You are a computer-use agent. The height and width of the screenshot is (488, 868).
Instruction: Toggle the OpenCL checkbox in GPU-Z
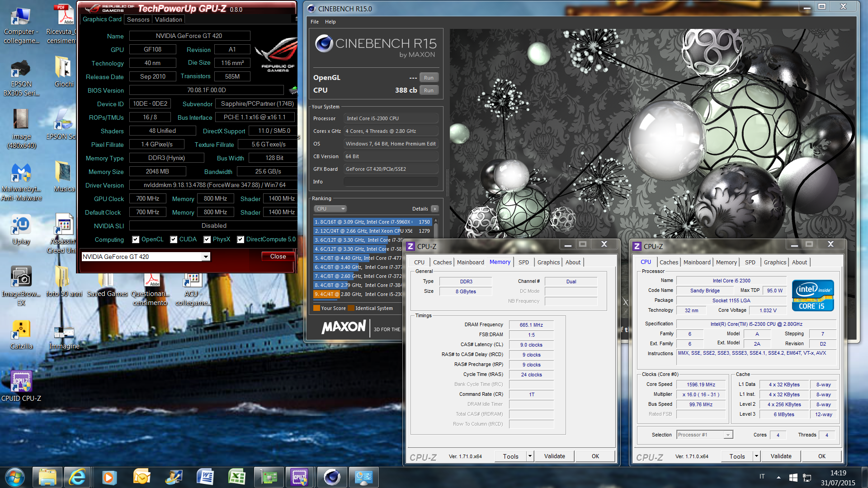(135, 239)
